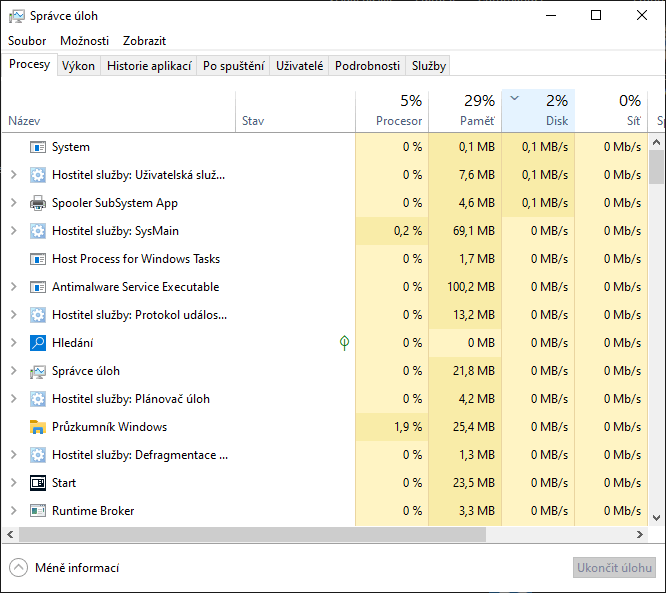Open the Možnosti menu

point(84,41)
